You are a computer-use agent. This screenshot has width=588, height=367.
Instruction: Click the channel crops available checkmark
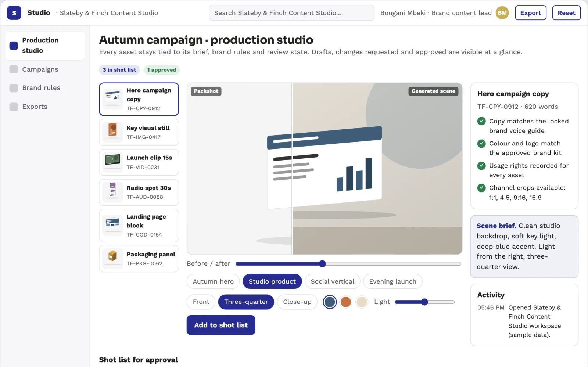(x=481, y=188)
